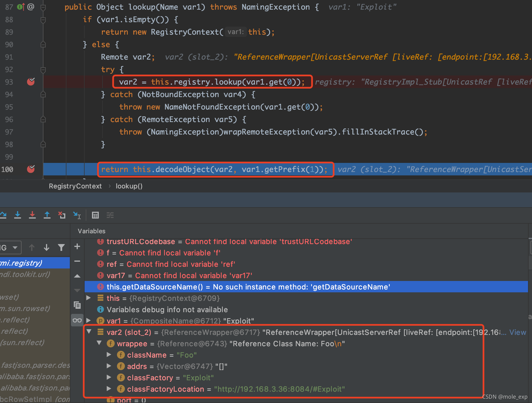The height and width of the screenshot is (403, 532).
Task: Select the highlighted mi.registry stack frame
Action: [35, 263]
